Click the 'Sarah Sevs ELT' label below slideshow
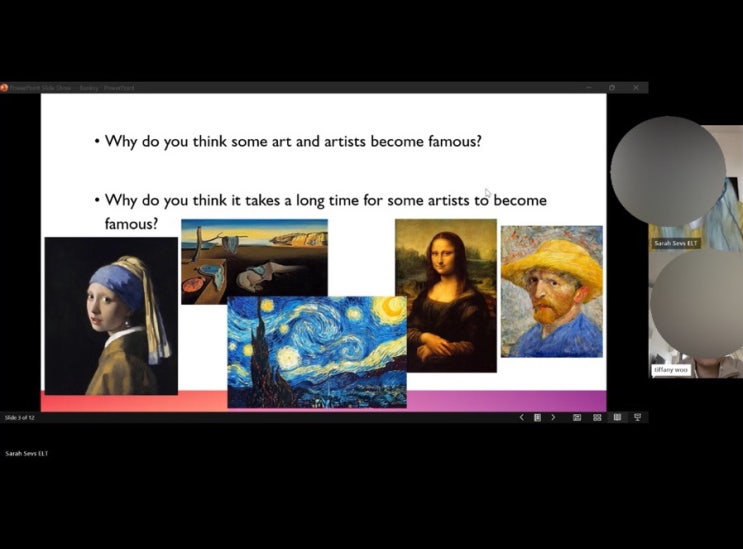 pos(27,453)
